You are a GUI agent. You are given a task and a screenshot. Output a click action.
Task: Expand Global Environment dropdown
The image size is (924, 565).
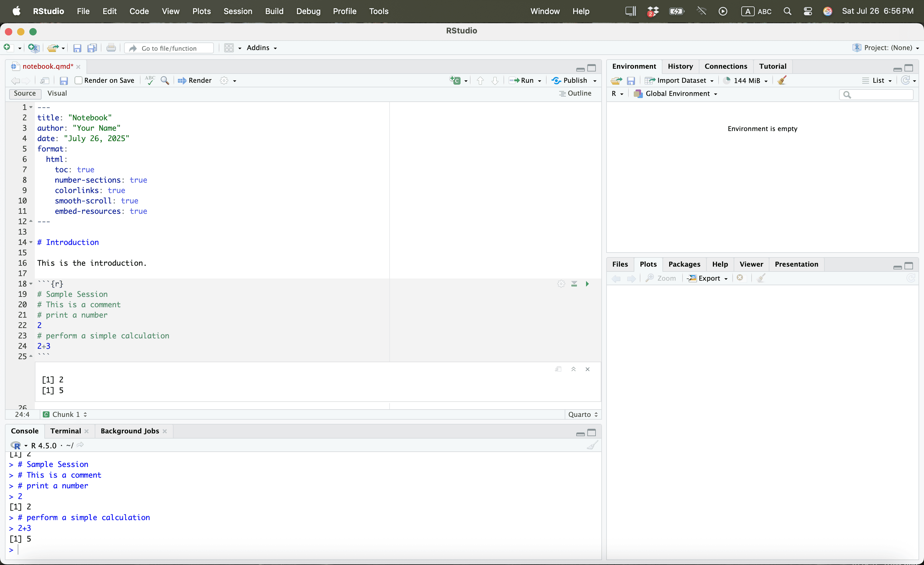715,94
